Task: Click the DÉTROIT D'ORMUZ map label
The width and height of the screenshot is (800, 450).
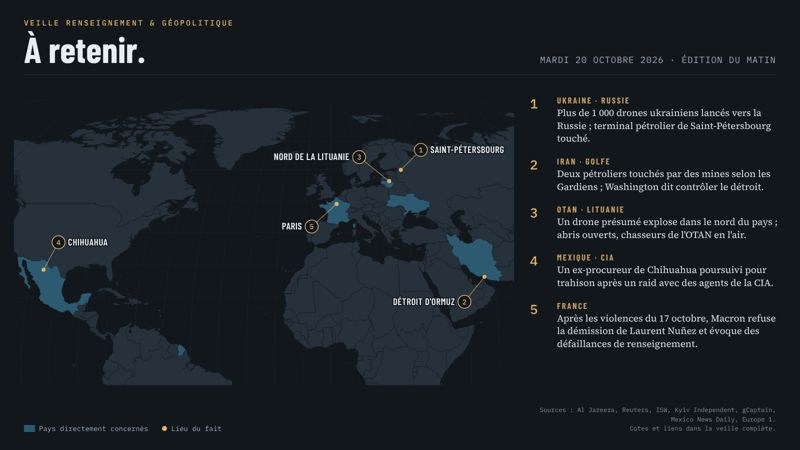Action: (423, 302)
